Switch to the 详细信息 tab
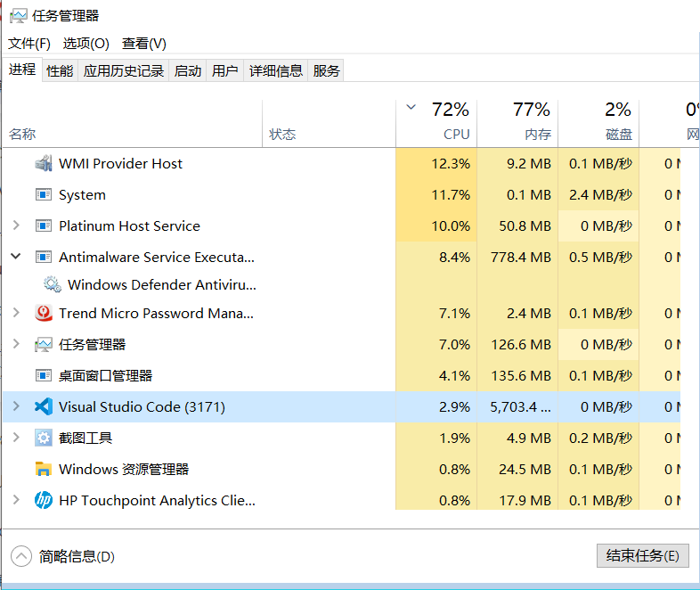Screen dimensions: 700x590 [x=276, y=70]
